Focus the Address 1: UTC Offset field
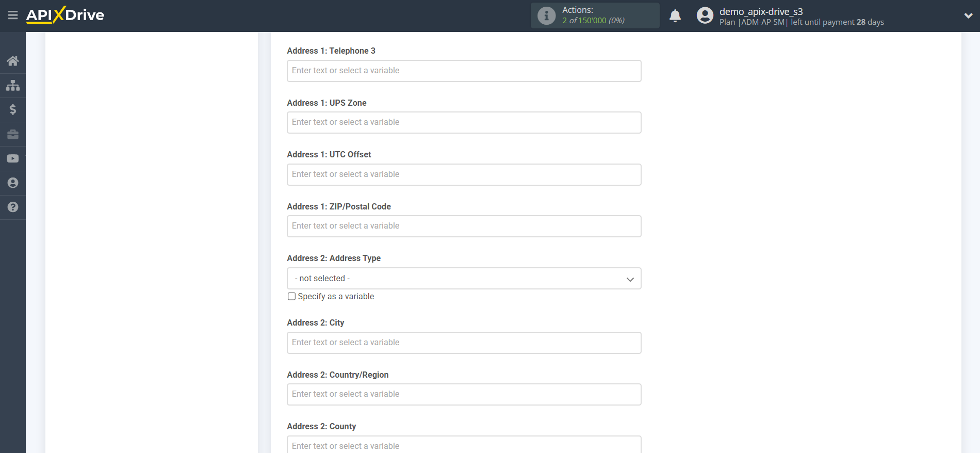 click(464, 174)
